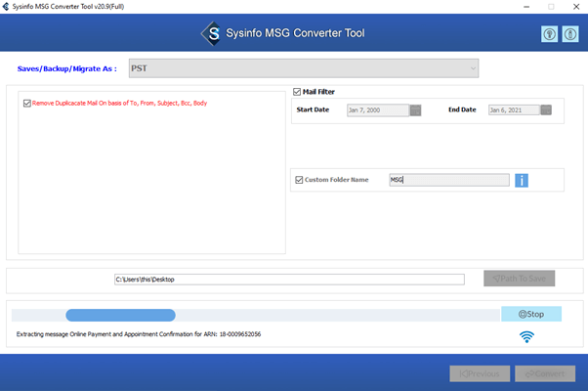Click the Convert button
Image resolution: width=588 pixels, height=391 pixels.
click(x=545, y=373)
